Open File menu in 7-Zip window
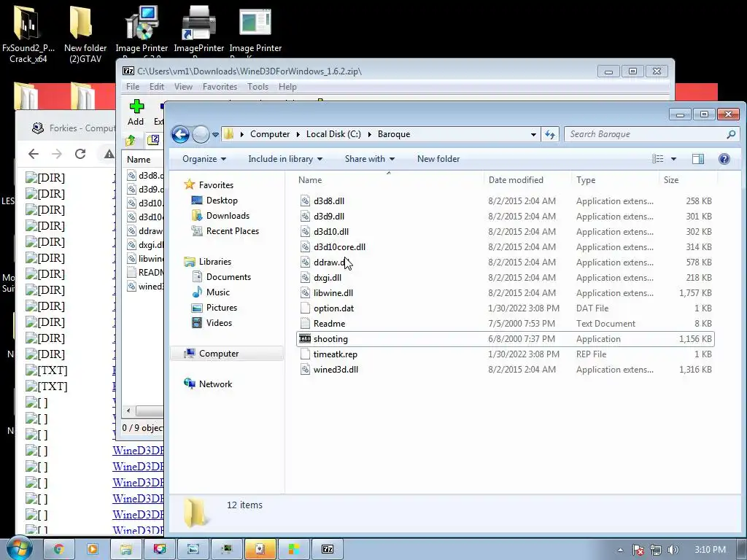747x560 pixels. (133, 87)
